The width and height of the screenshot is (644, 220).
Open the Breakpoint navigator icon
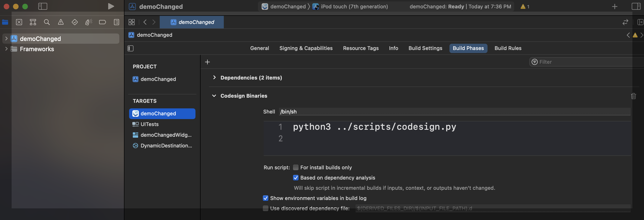pyautogui.click(x=103, y=22)
